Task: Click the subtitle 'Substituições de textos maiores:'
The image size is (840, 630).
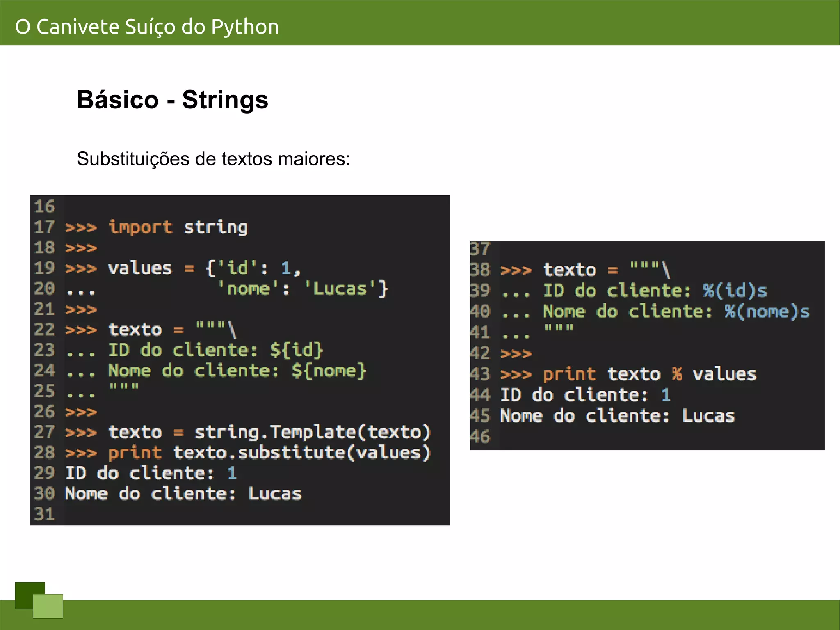Action: pos(213,159)
